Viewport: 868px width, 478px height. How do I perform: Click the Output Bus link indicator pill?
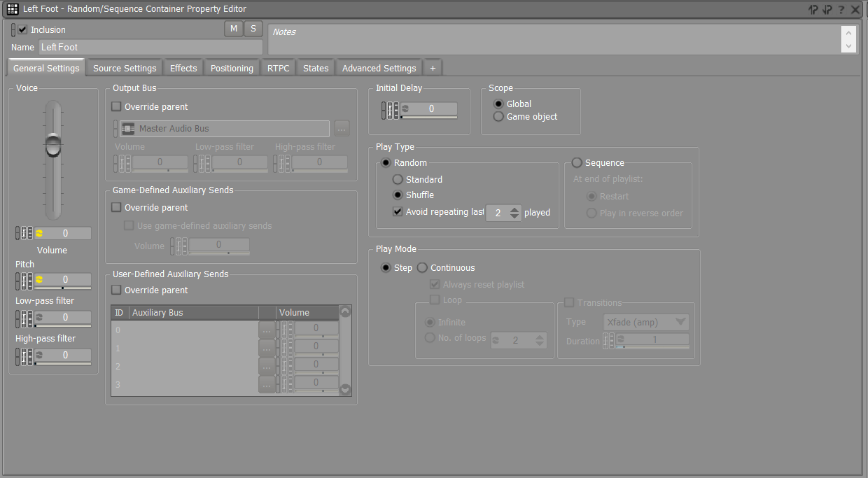115,129
